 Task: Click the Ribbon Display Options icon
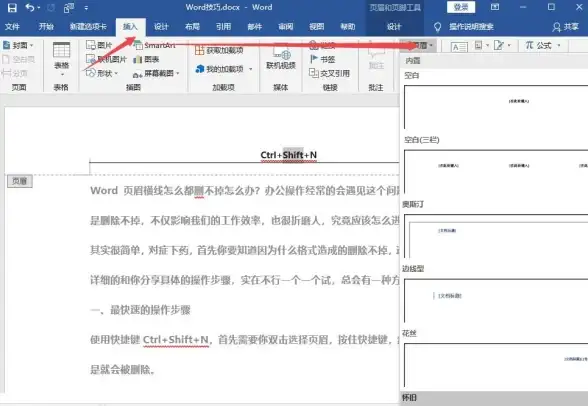pos(495,7)
